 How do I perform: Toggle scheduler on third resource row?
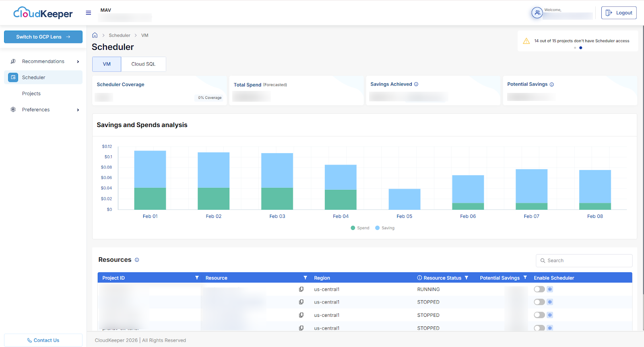click(x=539, y=315)
